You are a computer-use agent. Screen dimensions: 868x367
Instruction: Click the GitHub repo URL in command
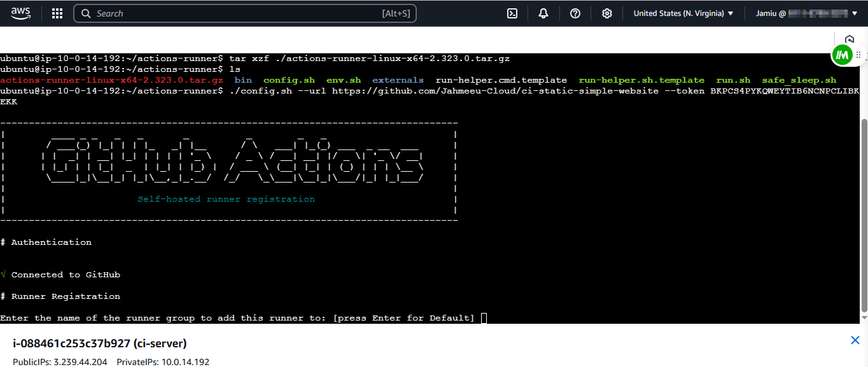point(495,91)
